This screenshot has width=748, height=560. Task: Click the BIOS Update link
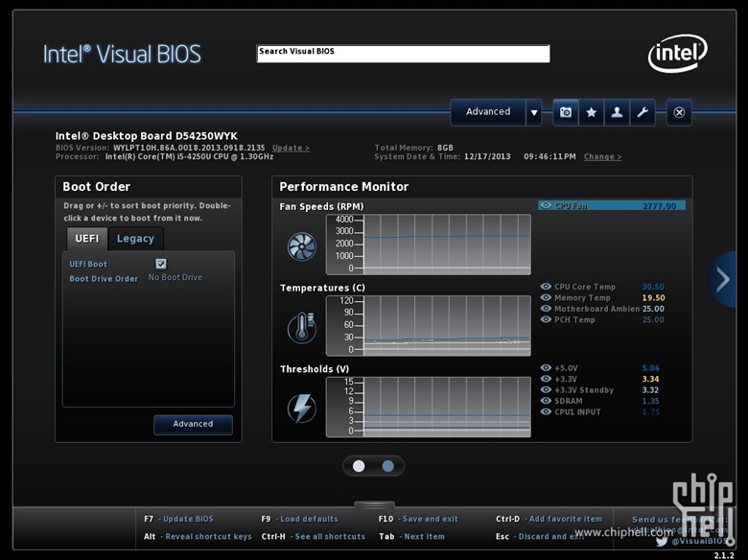[x=291, y=148]
